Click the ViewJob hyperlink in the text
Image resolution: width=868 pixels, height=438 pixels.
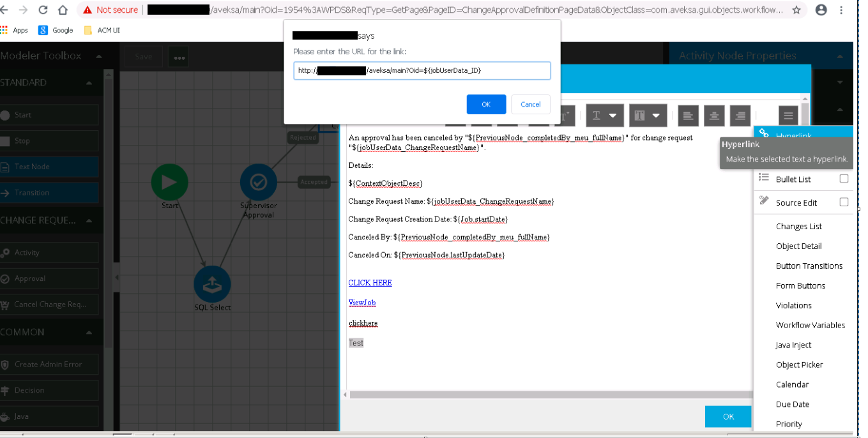(362, 302)
